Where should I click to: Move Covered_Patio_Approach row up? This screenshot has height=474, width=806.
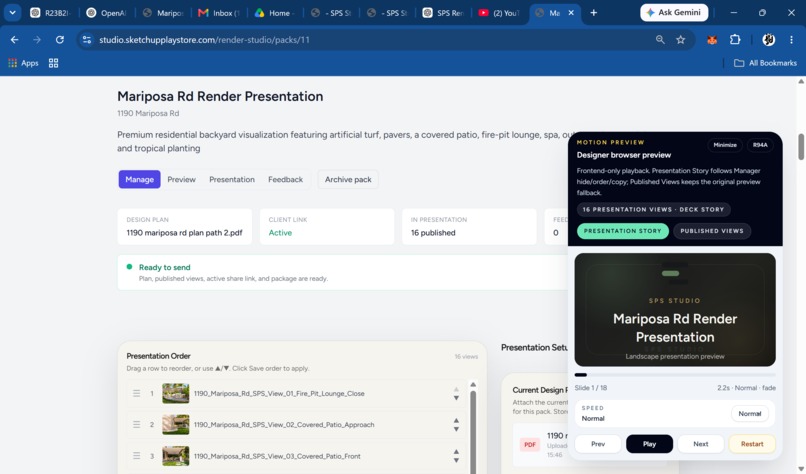[456, 420]
